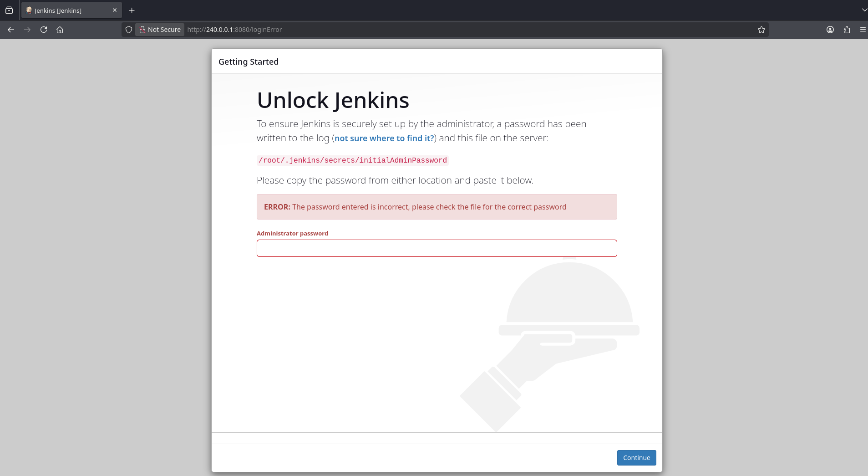Click the initialAdminPassword file path

pos(353,160)
